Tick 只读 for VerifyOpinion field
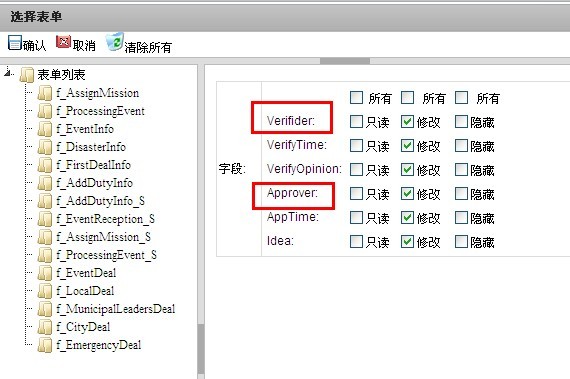 pos(356,170)
